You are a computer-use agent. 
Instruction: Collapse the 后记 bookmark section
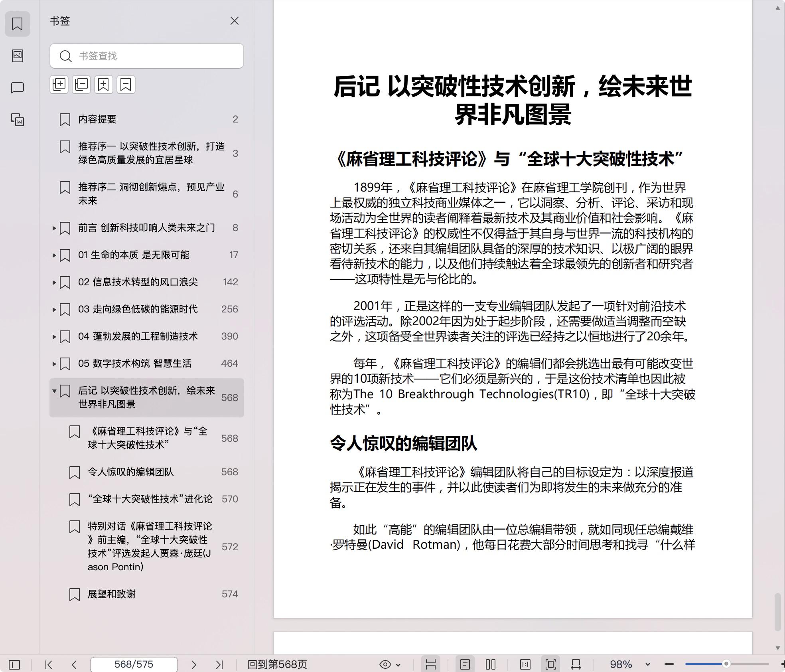pyautogui.click(x=54, y=391)
